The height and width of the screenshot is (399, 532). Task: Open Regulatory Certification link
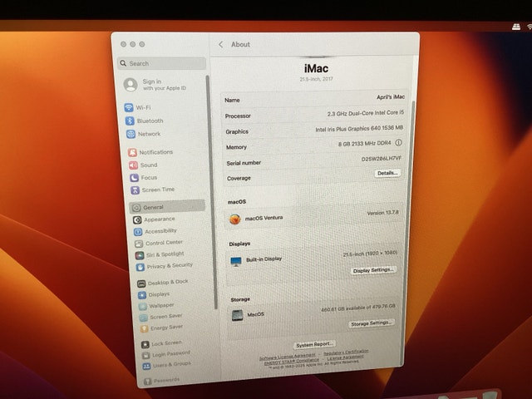(346, 352)
